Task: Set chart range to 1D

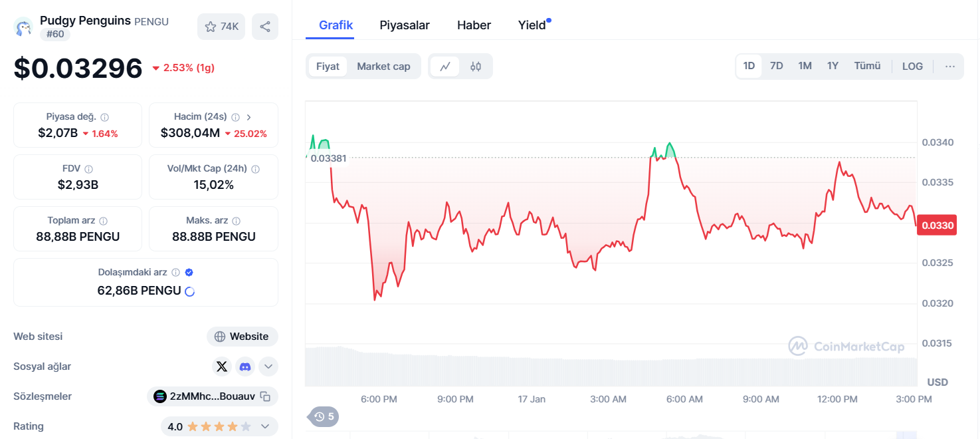Action: pyautogui.click(x=749, y=66)
